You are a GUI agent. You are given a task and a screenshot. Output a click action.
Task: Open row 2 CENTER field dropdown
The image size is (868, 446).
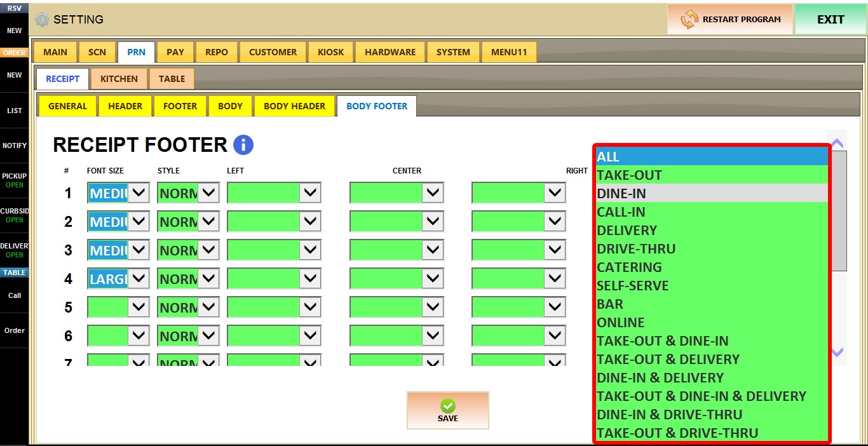[433, 221]
